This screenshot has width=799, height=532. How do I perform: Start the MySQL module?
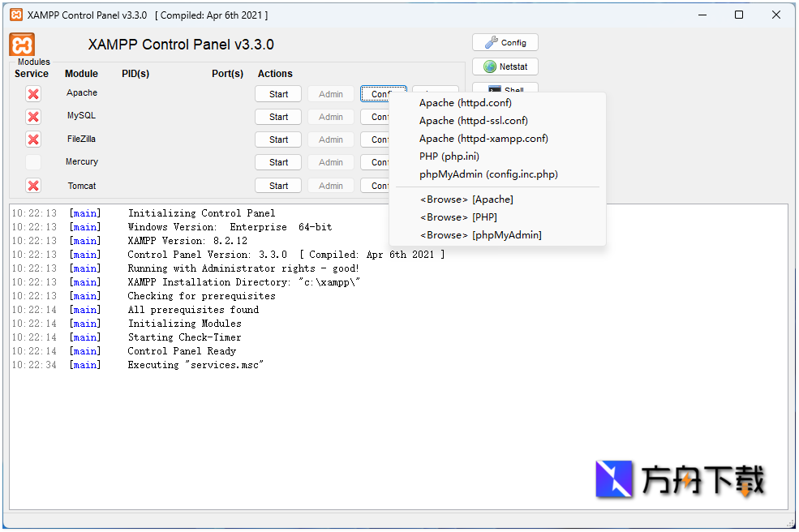tap(278, 117)
